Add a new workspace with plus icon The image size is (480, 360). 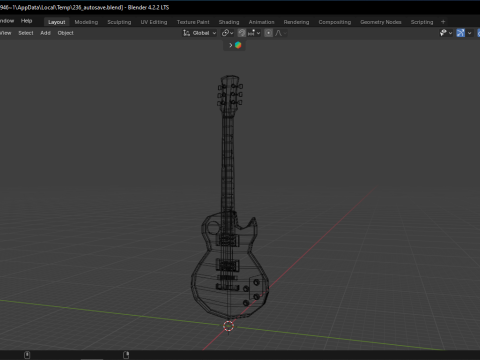tap(443, 22)
